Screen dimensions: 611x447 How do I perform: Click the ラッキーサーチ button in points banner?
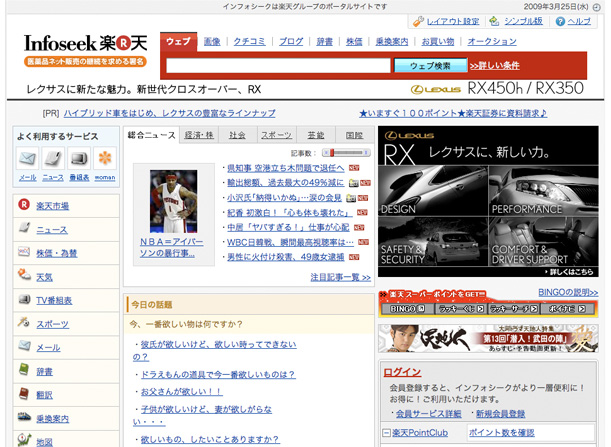[514, 309]
